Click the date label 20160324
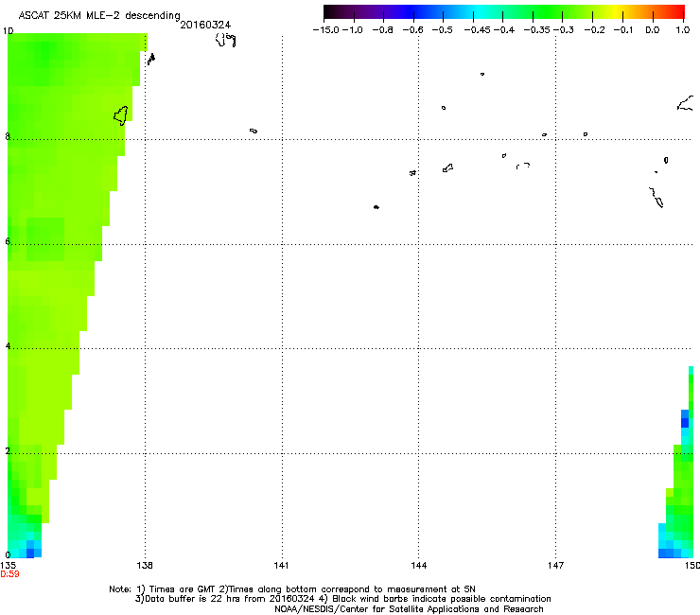The image size is (700, 615). [x=205, y=25]
